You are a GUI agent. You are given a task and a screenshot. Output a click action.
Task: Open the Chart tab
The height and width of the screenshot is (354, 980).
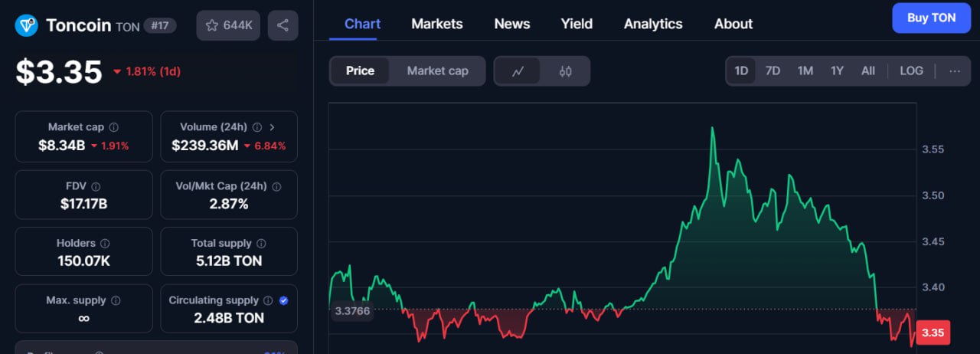pyautogui.click(x=362, y=24)
